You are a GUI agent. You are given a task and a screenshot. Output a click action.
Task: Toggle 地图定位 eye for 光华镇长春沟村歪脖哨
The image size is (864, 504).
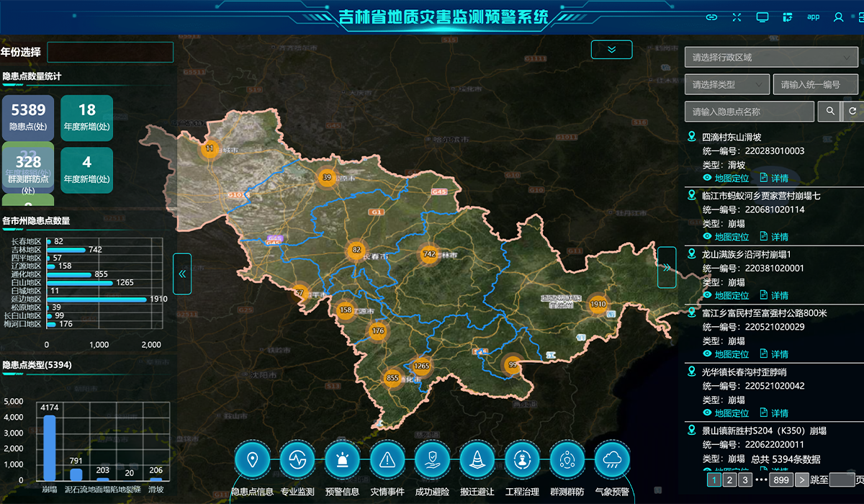(x=707, y=413)
